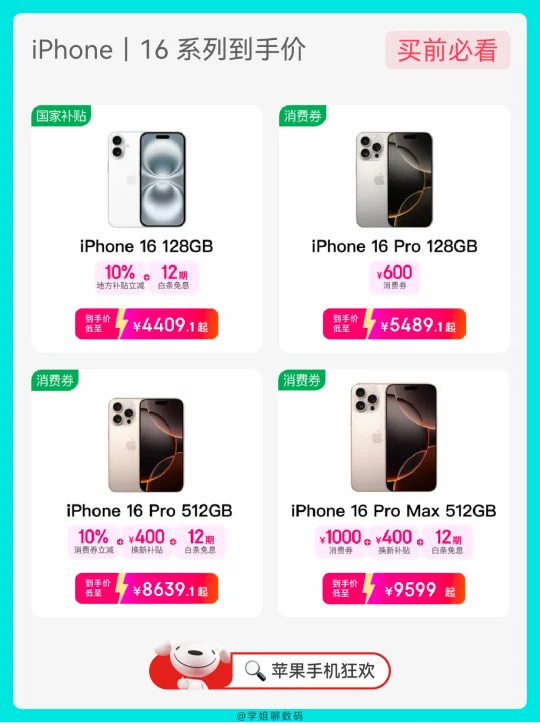Click the ¥1000 消费券 coupon tag

point(341,542)
